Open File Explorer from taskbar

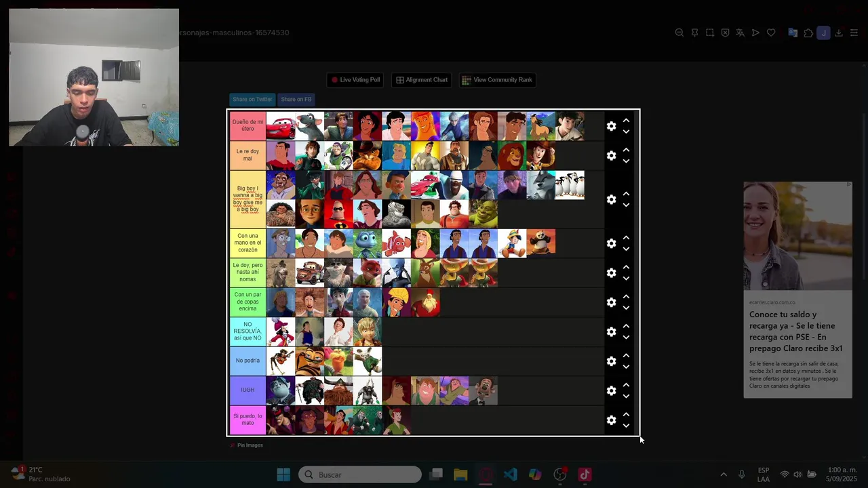[x=460, y=474]
